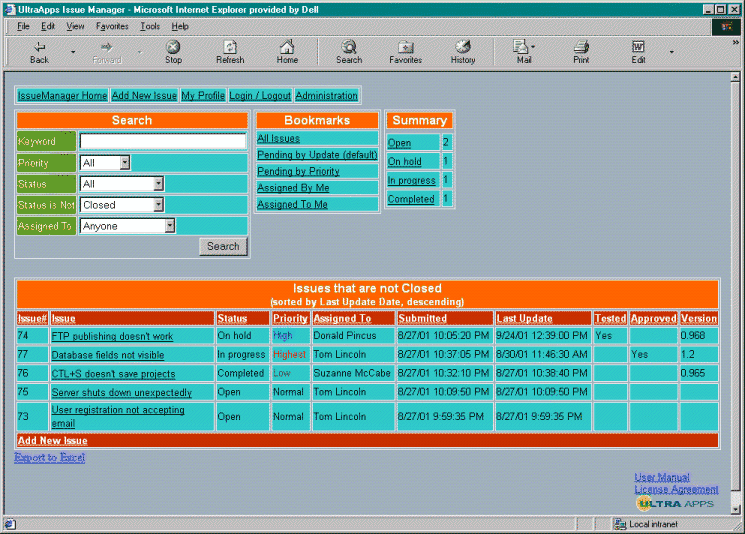Click the Keyword input field
The width and height of the screenshot is (745, 534).
[162, 142]
